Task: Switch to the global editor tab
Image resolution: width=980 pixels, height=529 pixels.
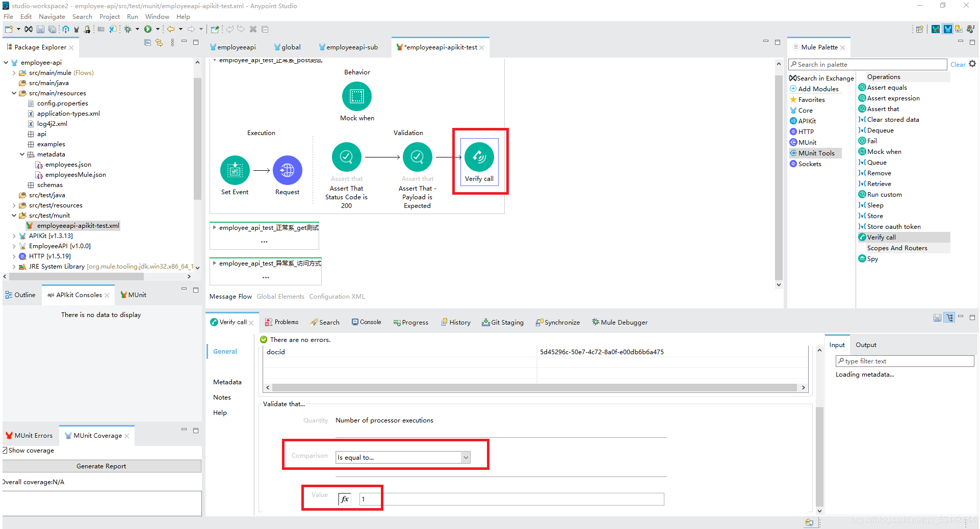Action: click(x=288, y=47)
